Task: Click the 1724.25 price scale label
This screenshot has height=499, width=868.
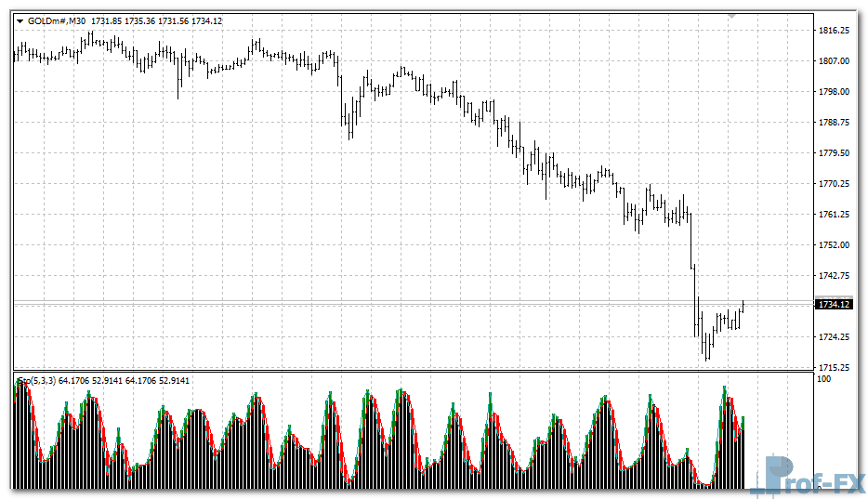Action: (834, 337)
